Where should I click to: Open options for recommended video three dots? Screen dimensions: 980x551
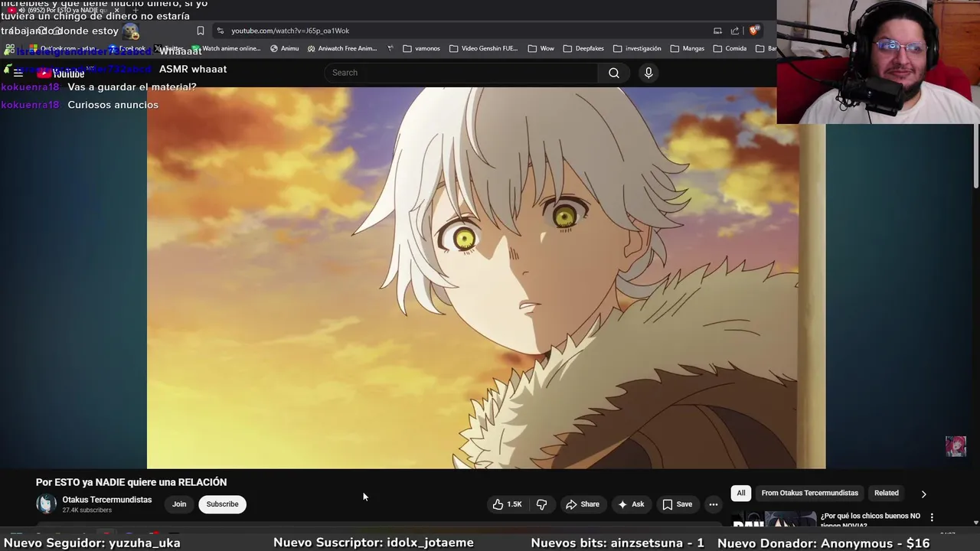(932, 517)
